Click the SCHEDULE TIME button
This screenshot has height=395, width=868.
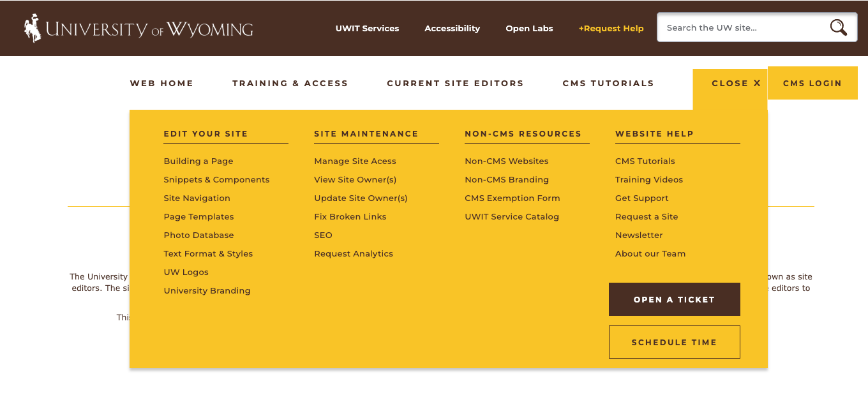(674, 342)
